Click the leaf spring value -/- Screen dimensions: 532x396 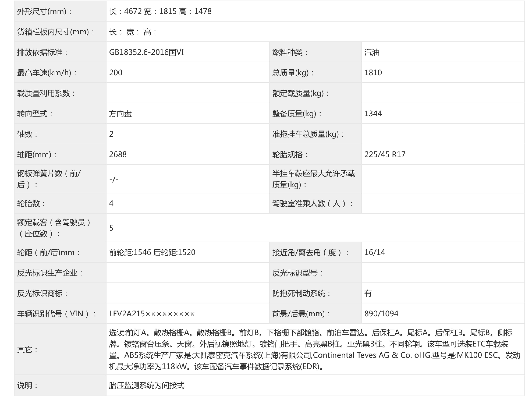pos(114,179)
